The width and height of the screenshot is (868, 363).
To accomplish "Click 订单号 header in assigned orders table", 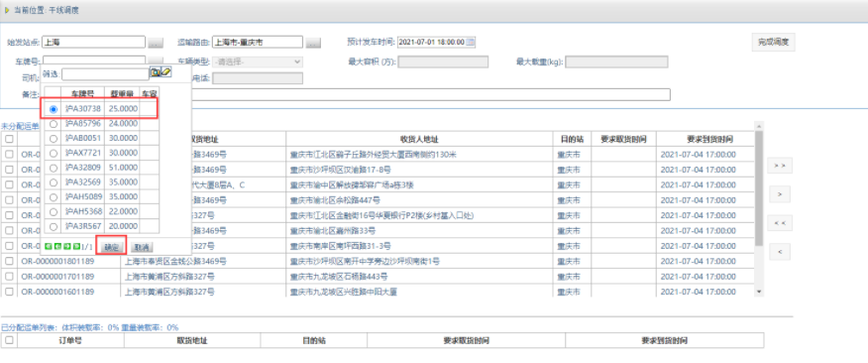I will point(71,340).
